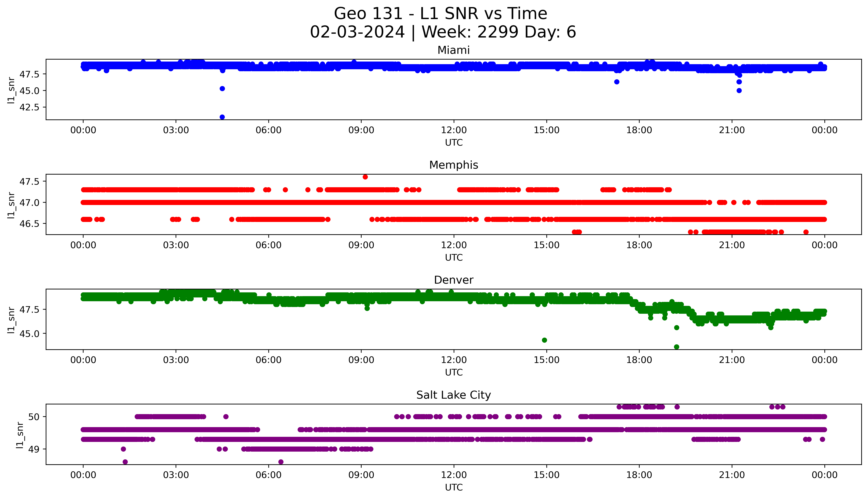Click the lowest green outlier point in Denver plot

click(x=676, y=347)
